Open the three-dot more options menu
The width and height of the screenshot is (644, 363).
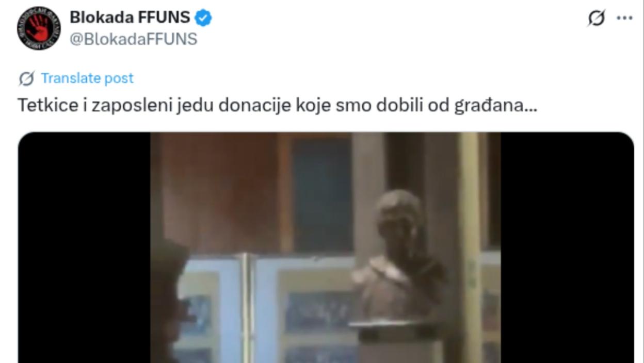tap(624, 18)
